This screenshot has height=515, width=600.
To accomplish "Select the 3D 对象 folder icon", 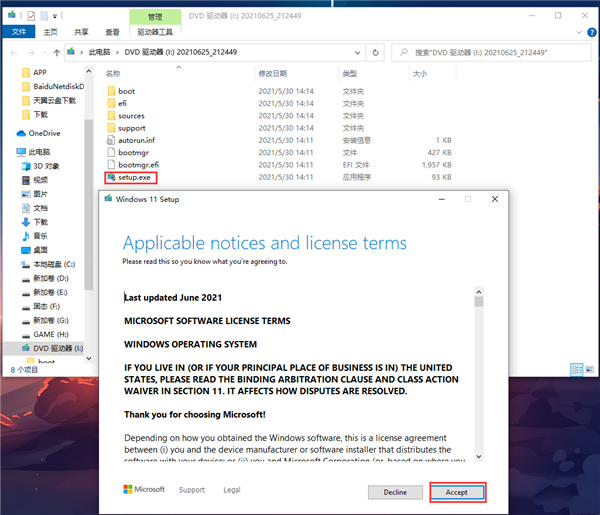I will point(24,166).
